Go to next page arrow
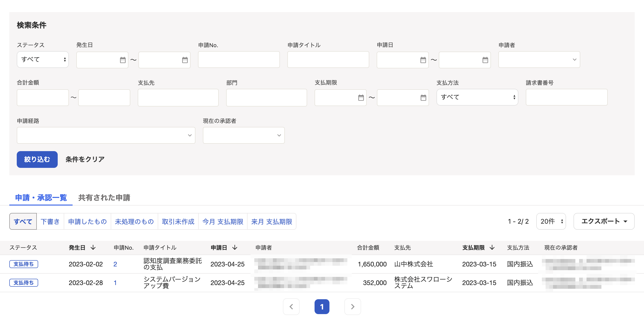This screenshot has height=332, width=644. pyautogui.click(x=352, y=306)
